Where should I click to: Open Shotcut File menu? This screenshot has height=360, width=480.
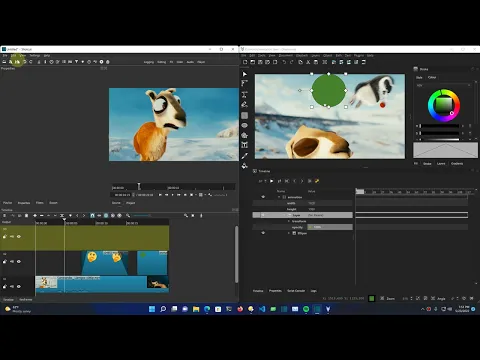point(5,55)
